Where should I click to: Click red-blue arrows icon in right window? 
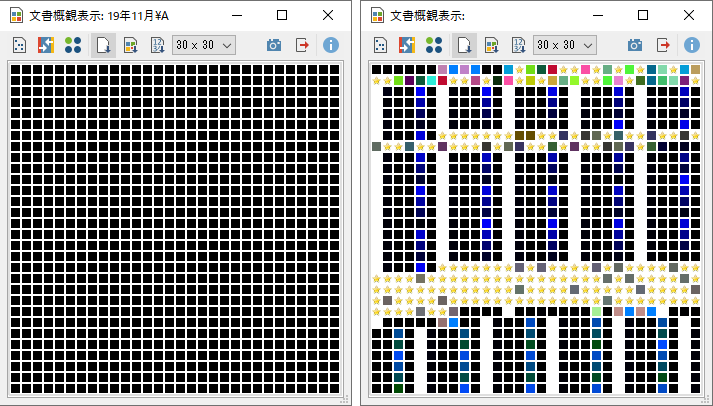[x=407, y=45]
